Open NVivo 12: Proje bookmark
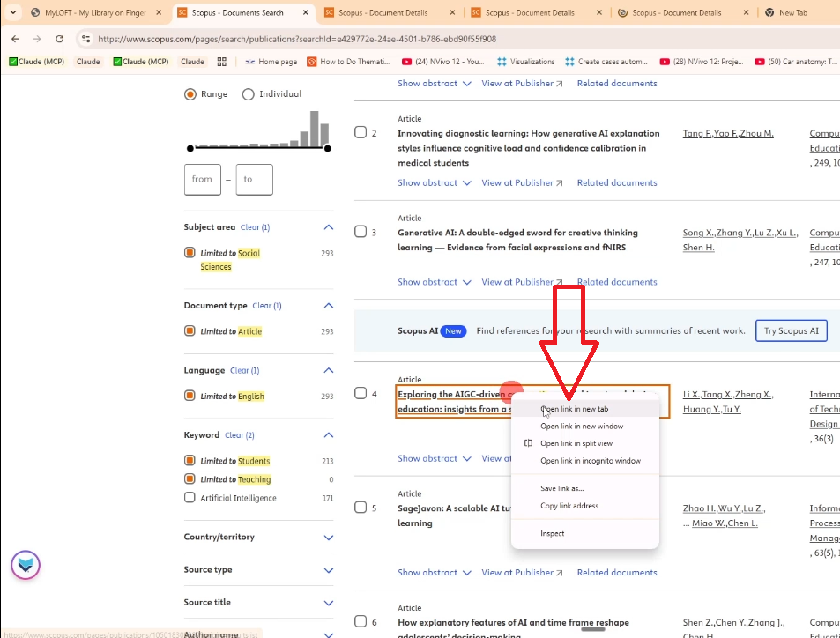 702,62
